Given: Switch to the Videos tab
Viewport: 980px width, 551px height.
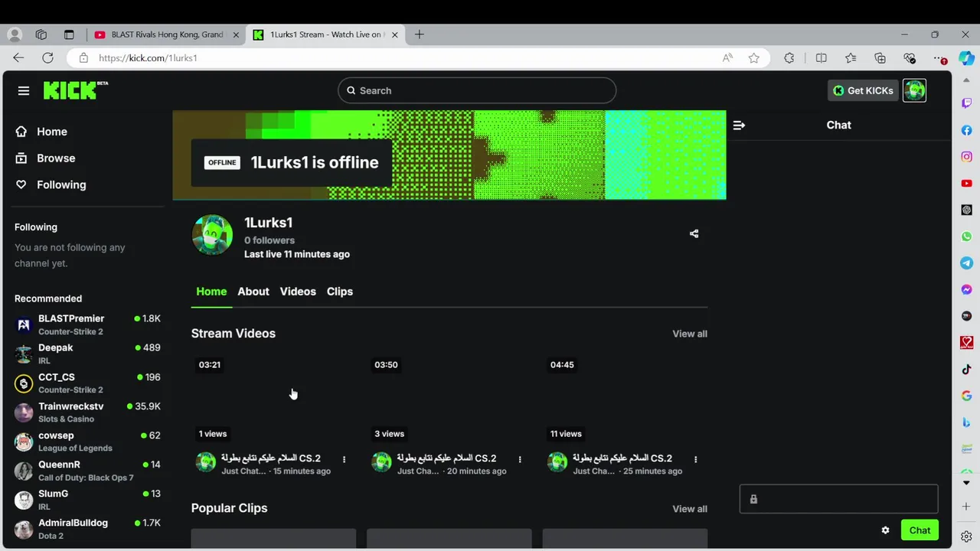Looking at the screenshot, I should pyautogui.click(x=298, y=292).
